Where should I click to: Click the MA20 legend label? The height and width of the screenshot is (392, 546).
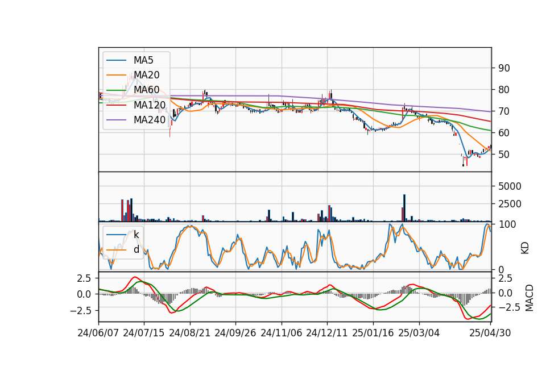pos(147,75)
